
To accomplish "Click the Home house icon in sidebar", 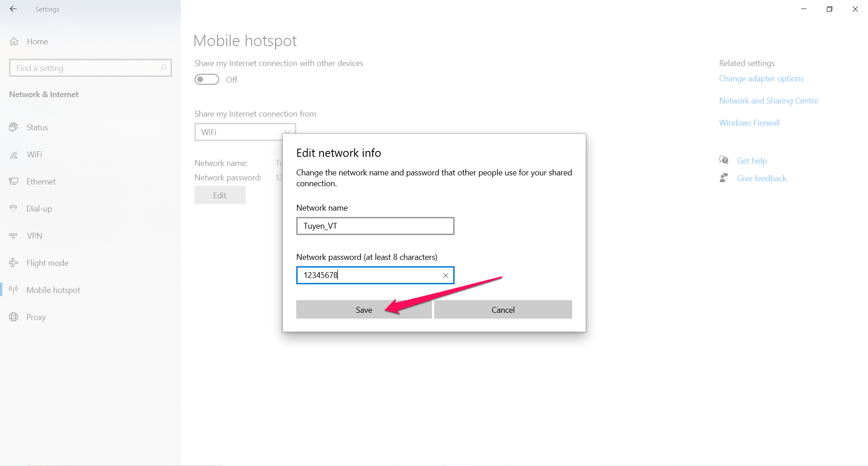I will pyautogui.click(x=14, y=41).
